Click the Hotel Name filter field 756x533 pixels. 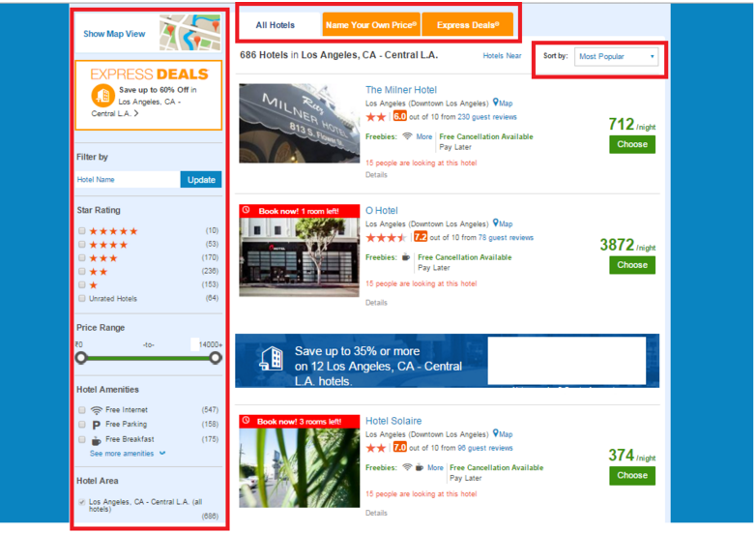pyautogui.click(x=128, y=179)
